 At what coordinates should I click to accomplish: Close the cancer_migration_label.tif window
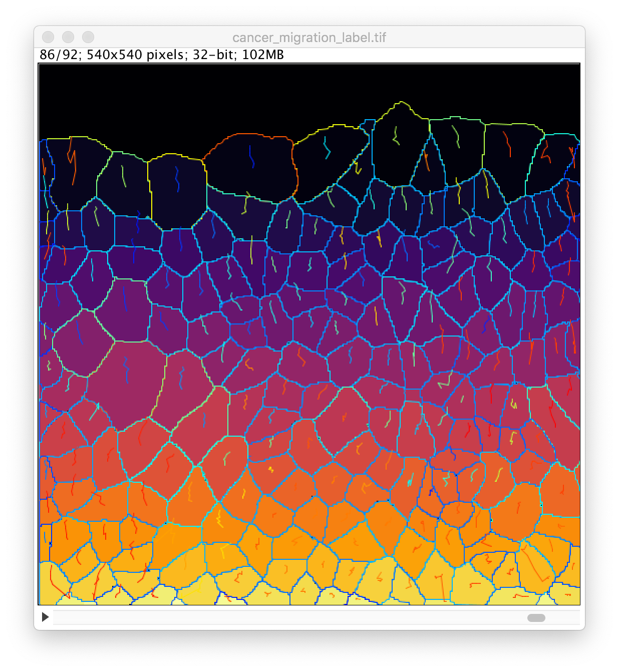pyautogui.click(x=48, y=37)
